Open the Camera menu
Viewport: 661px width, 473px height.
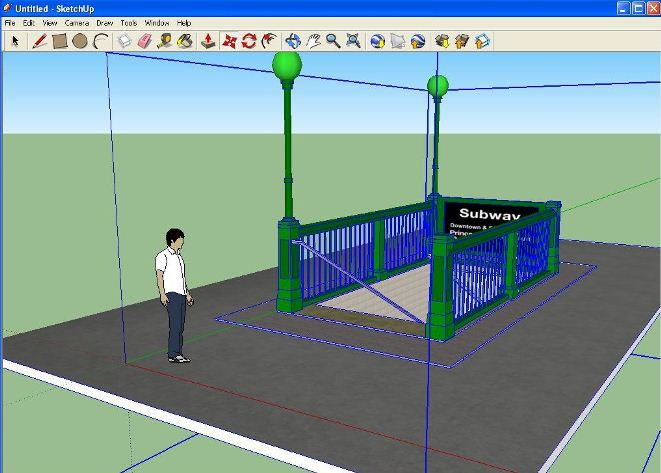click(77, 22)
